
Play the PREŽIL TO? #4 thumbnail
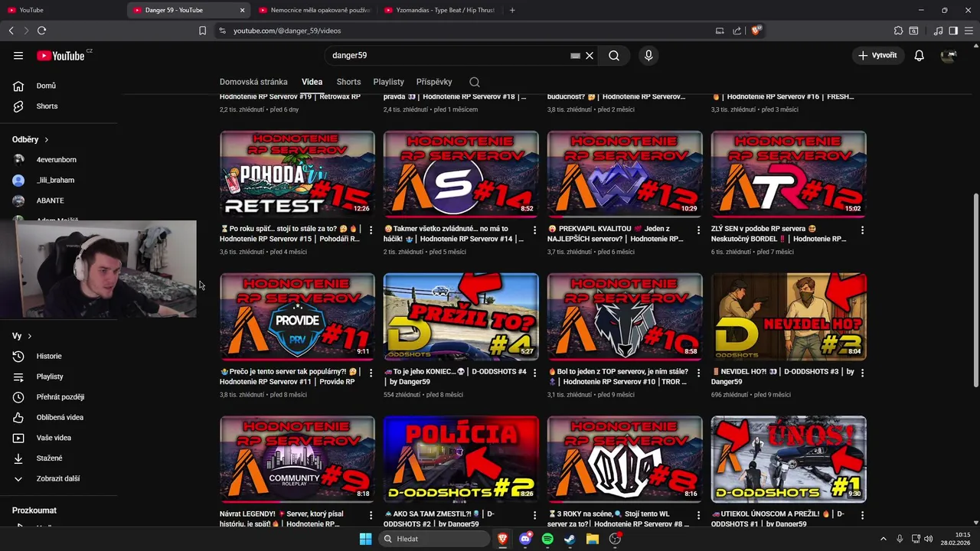pyautogui.click(x=461, y=317)
